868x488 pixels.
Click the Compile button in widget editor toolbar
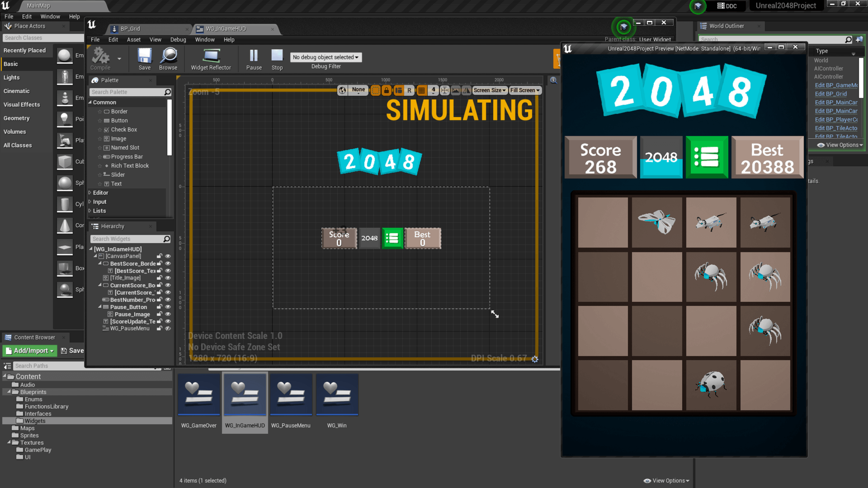100,59
